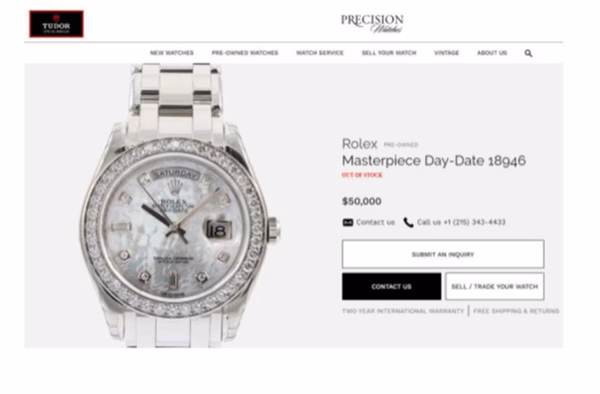Click the phone handset icon

pyautogui.click(x=408, y=222)
